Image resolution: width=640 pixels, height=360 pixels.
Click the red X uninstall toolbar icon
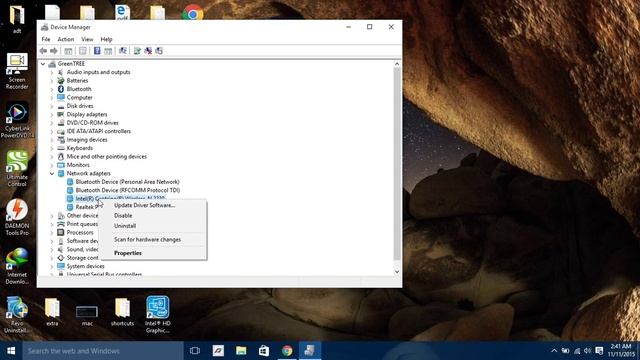click(148, 51)
